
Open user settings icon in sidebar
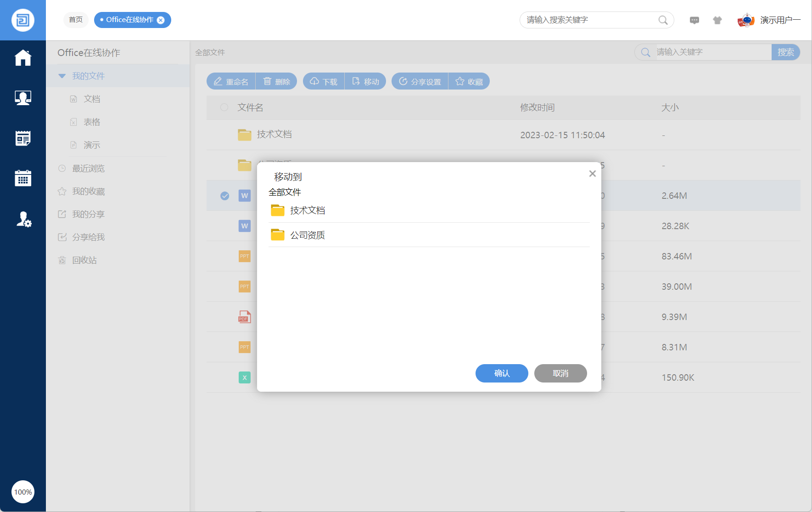tap(23, 219)
